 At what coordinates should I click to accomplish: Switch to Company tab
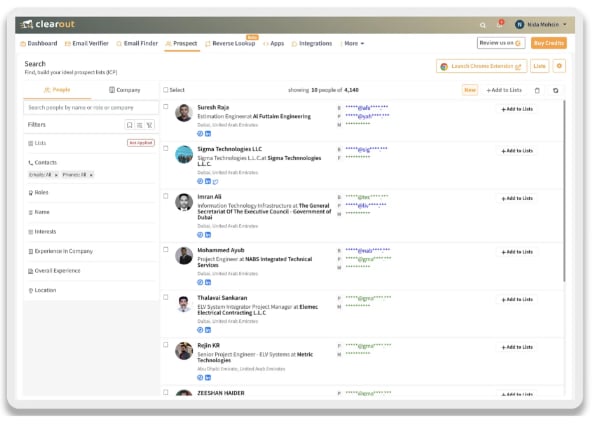pyautogui.click(x=125, y=90)
